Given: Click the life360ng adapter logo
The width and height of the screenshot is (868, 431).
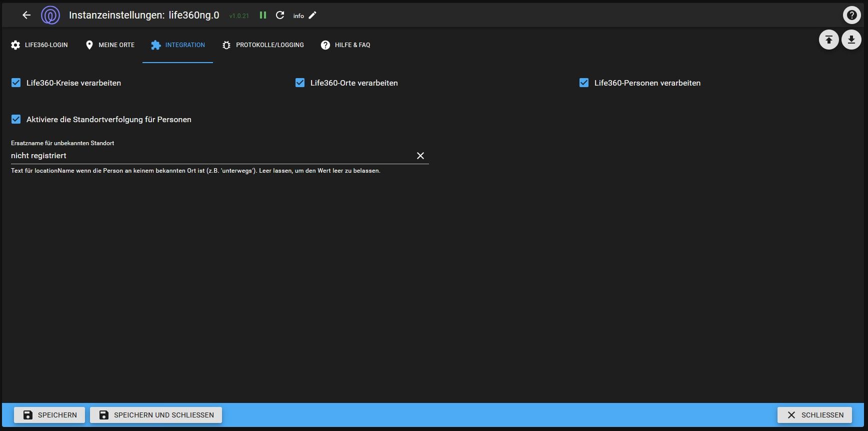Looking at the screenshot, I should click(x=50, y=15).
